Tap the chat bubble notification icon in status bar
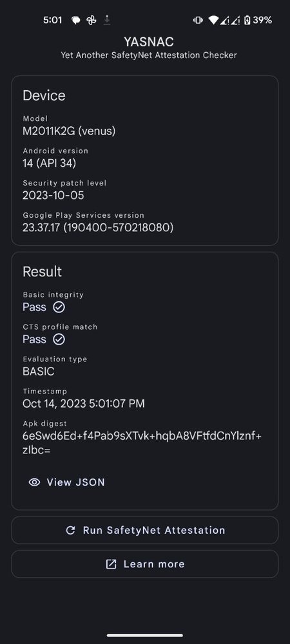Screen dimensions: 290x644 point(76,20)
